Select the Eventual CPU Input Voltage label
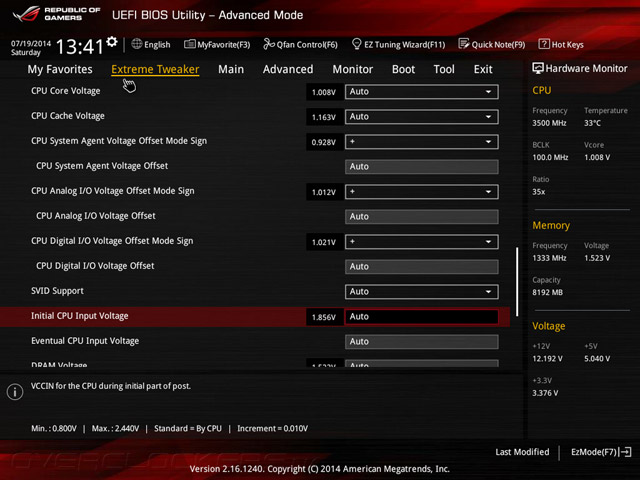640x480 pixels. pos(85,341)
